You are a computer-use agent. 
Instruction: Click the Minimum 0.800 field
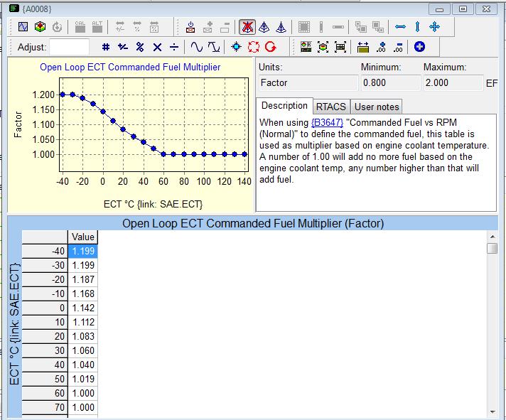(x=391, y=83)
